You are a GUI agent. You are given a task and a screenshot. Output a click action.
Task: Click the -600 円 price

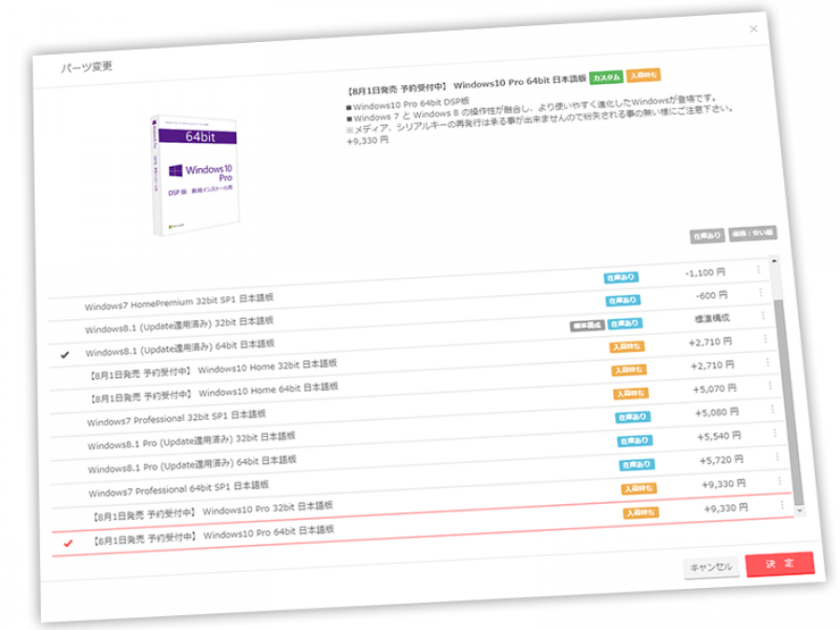[x=711, y=295]
